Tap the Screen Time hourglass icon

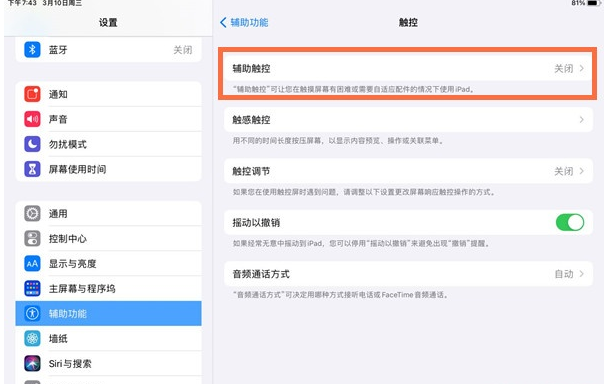pos(32,169)
